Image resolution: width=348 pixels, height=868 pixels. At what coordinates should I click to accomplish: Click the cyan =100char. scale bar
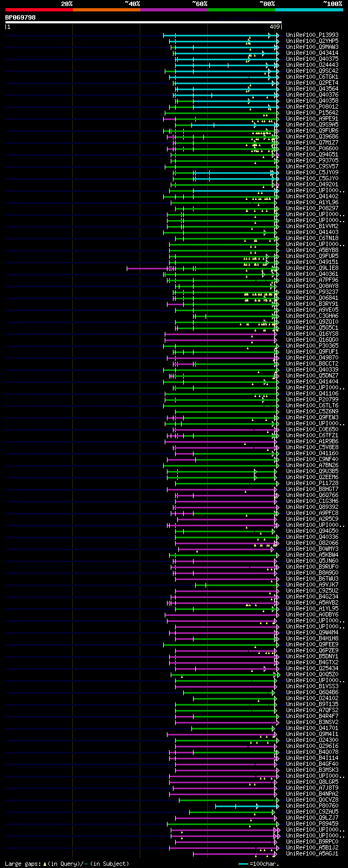[243, 864]
